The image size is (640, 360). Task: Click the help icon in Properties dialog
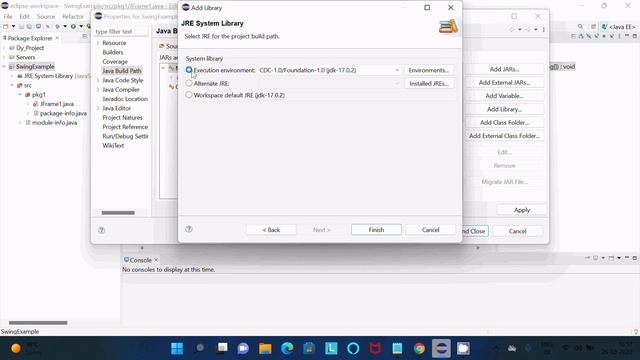102,231
